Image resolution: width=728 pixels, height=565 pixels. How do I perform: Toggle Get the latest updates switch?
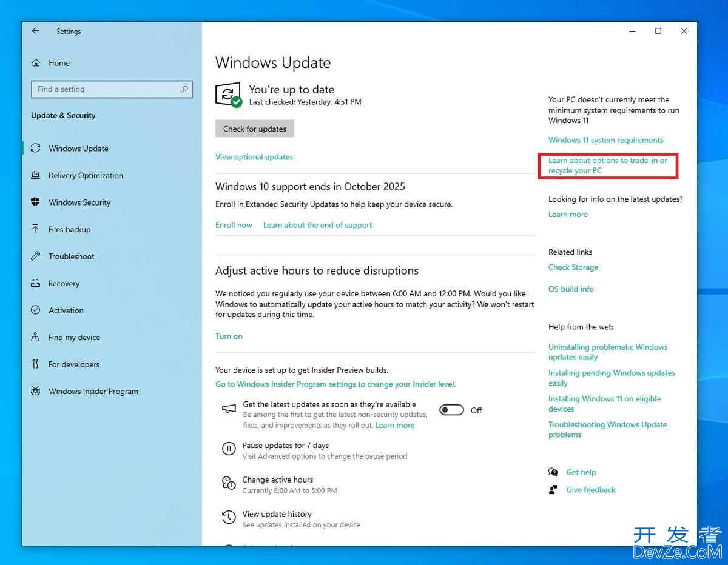(451, 410)
